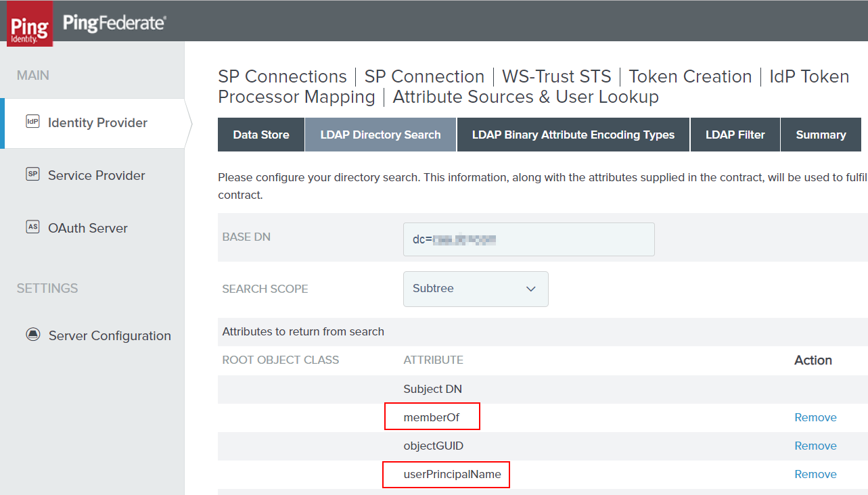Click the BASE DN label
The height and width of the screenshot is (495, 868).
click(x=246, y=237)
